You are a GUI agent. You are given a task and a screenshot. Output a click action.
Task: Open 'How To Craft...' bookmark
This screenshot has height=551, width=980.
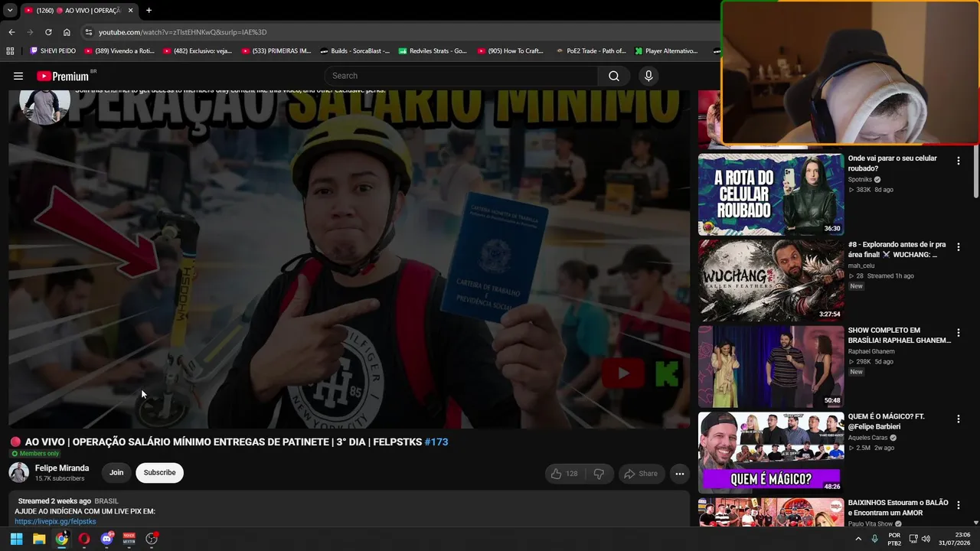click(510, 51)
